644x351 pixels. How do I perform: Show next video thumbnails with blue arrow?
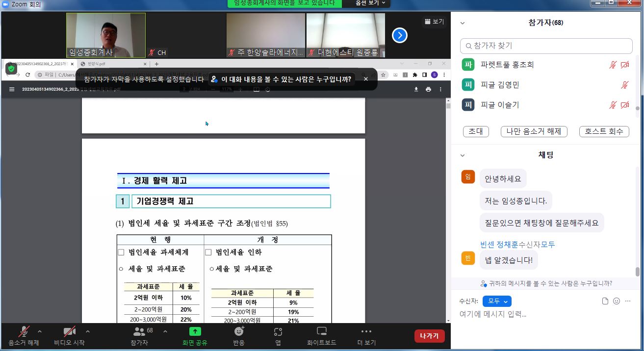point(400,35)
